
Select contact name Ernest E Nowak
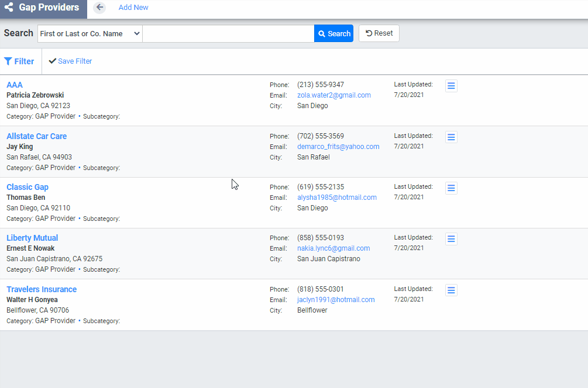[x=30, y=248]
